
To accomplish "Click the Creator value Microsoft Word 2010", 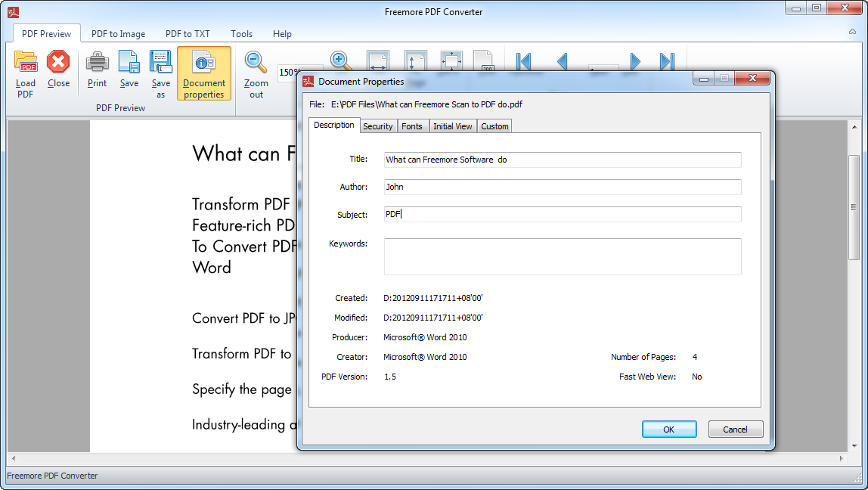I will pos(425,357).
